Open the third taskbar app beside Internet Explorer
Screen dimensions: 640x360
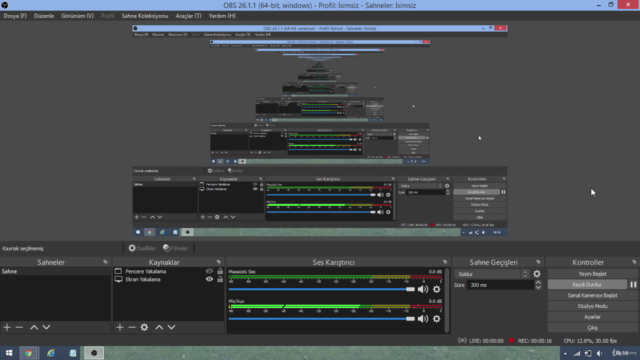(x=73, y=353)
